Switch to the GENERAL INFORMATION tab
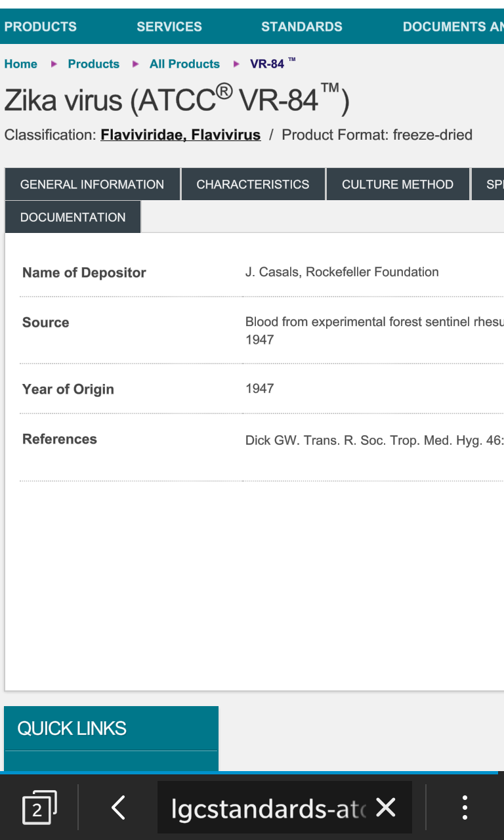The height and width of the screenshot is (840, 504). click(x=92, y=184)
